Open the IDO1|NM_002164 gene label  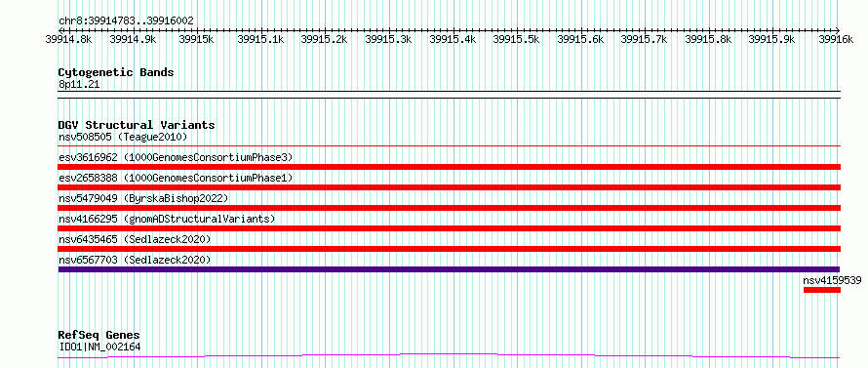click(99, 348)
